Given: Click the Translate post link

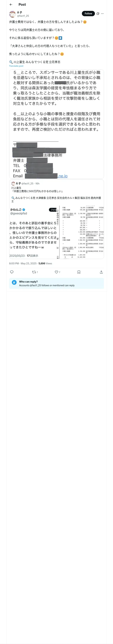Looking at the screenshot, I should click(x=16, y=66).
